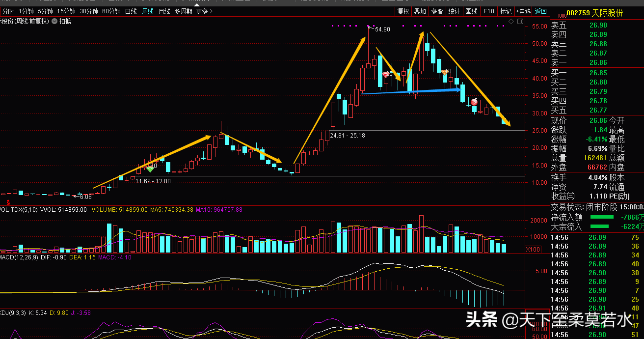Viewport: 644px width, 339px height.
Task: Click the MACD(12,26,9) indicator label
Action: 18,257
